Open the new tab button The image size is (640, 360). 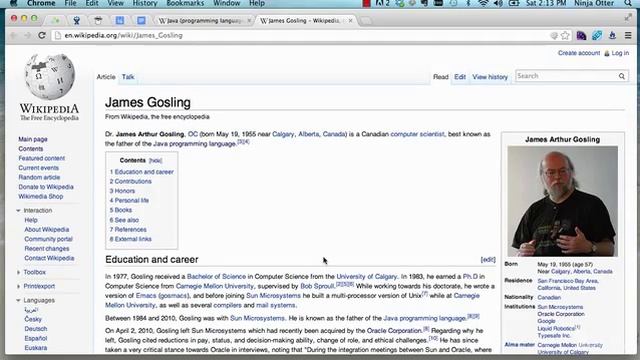pos(366,20)
